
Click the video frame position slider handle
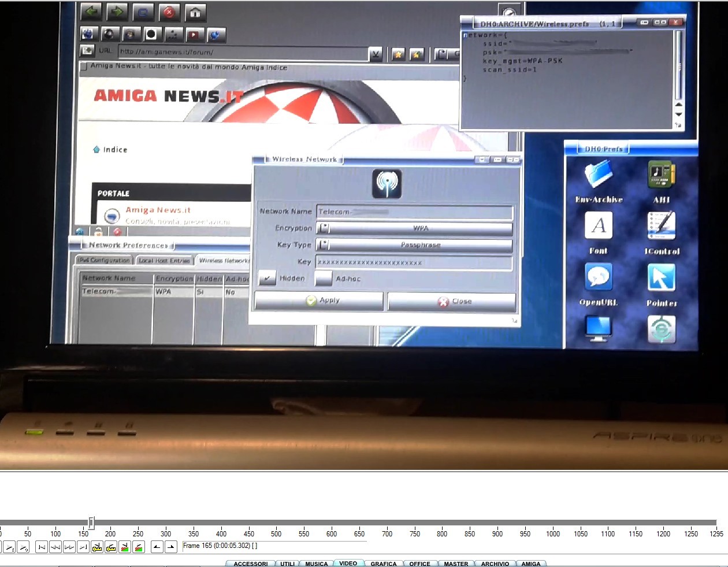(91, 522)
